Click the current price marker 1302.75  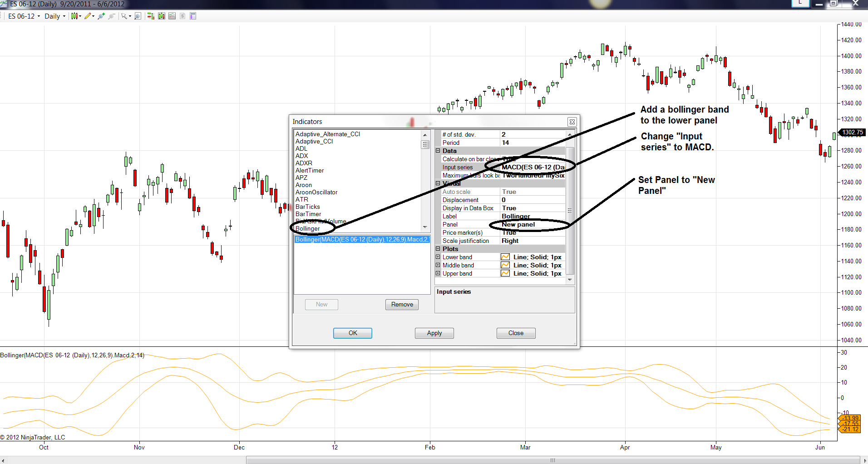(852, 133)
